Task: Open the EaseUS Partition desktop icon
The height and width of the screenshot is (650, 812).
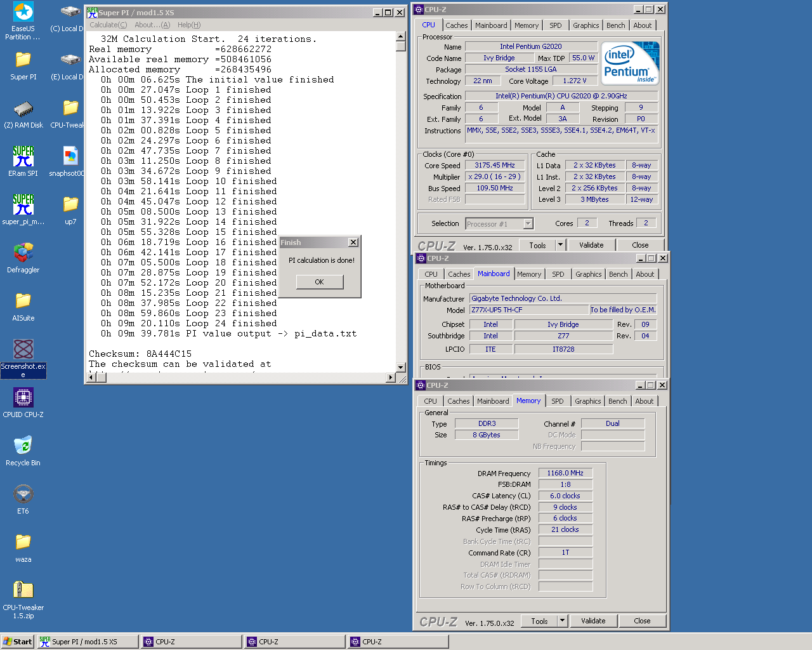Action: coord(23,12)
